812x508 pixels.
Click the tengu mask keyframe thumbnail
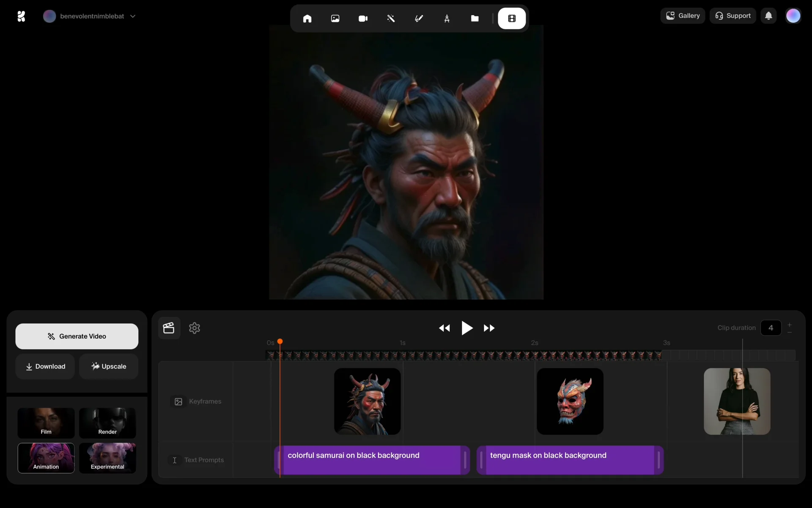(x=570, y=401)
